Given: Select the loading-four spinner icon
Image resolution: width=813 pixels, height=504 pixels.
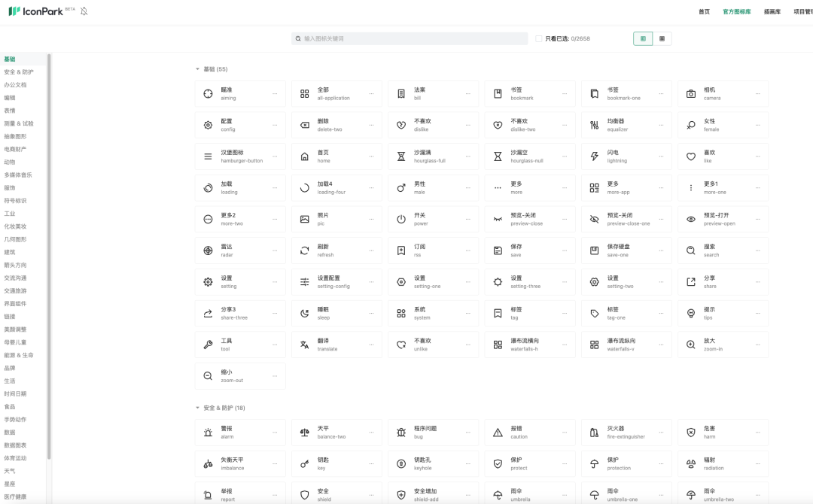Looking at the screenshot, I should pos(304,188).
